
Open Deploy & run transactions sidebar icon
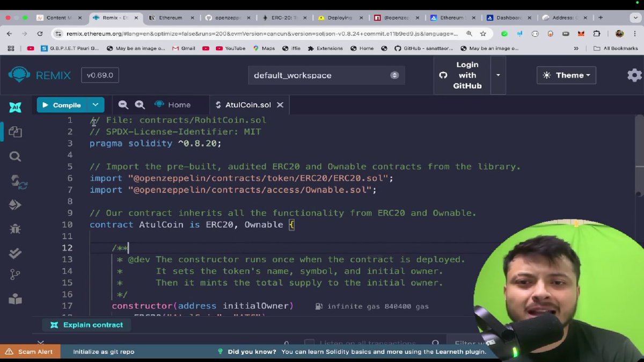coord(15,205)
